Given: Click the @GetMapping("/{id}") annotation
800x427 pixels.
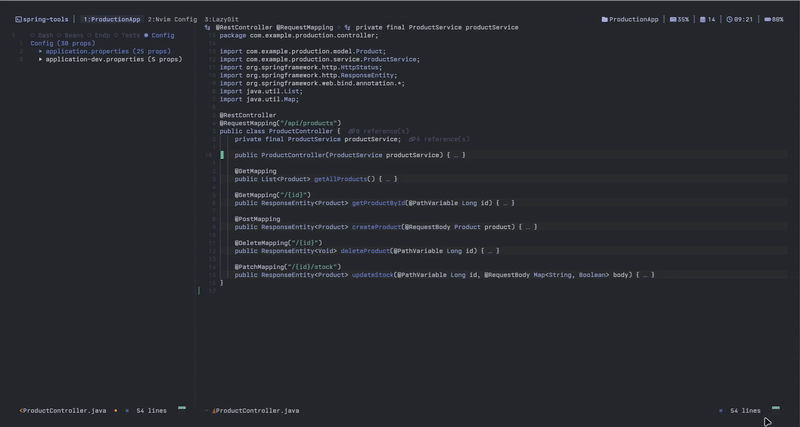Looking at the screenshot, I should (273, 195).
